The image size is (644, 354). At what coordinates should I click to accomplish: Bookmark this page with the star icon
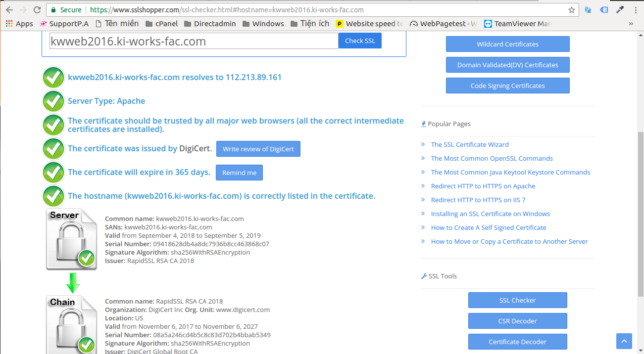(572, 10)
